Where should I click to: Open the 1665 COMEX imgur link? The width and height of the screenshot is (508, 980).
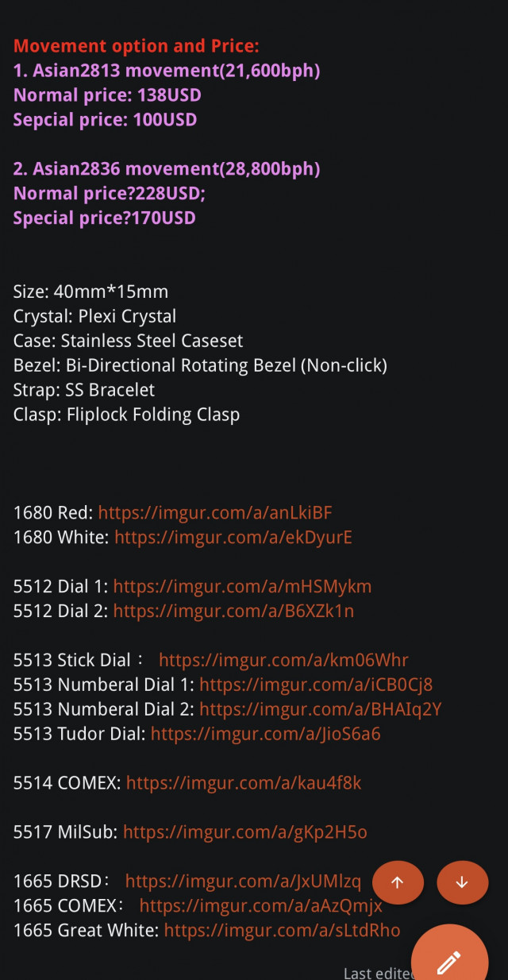[x=260, y=906]
